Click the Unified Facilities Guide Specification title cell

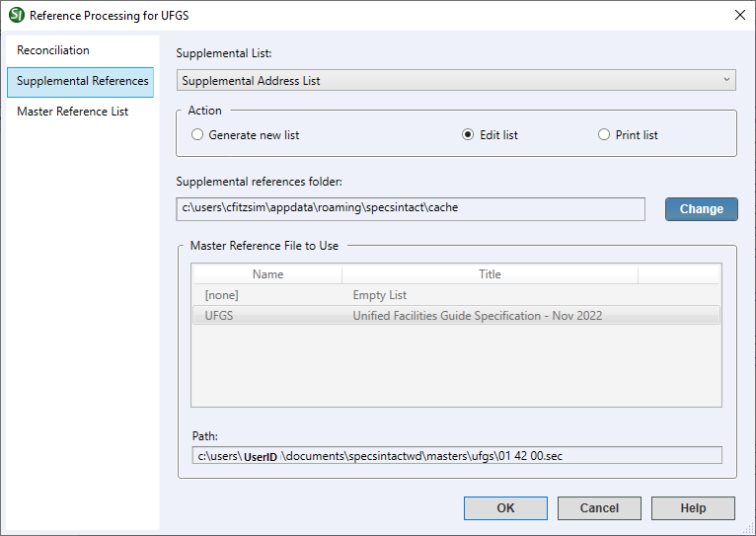(478, 316)
